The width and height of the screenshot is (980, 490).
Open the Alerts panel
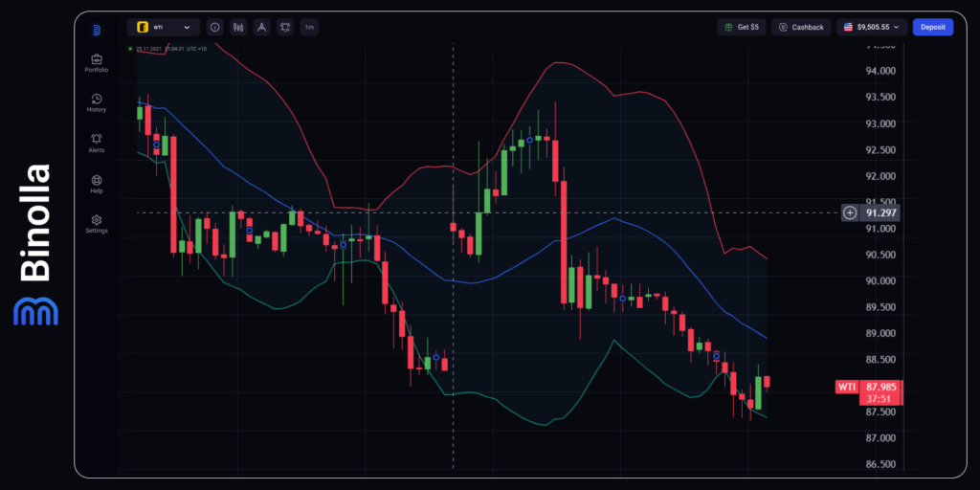point(97,144)
